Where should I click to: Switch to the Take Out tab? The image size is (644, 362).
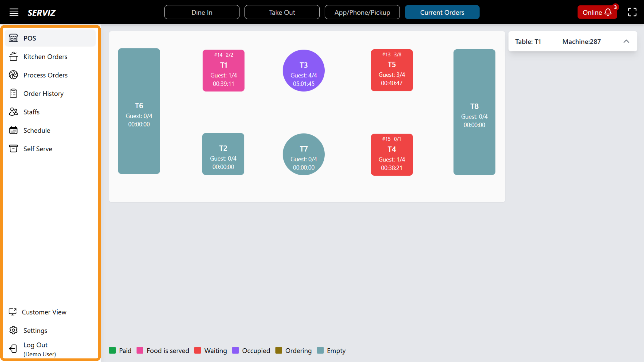[x=282, y=12]
